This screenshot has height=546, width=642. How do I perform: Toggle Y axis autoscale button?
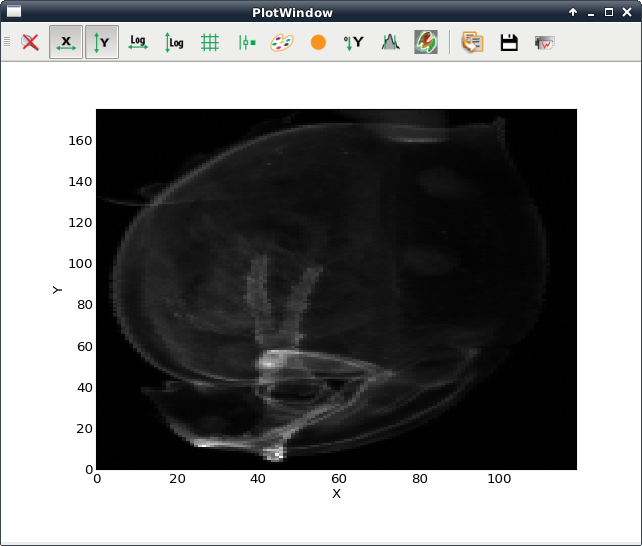click(102, 42)
